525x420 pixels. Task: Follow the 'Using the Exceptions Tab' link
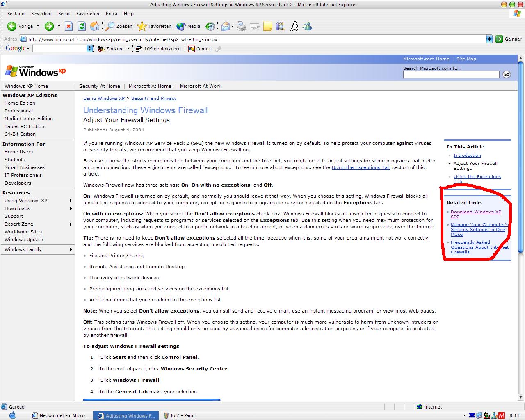click(x=361, y=167)
